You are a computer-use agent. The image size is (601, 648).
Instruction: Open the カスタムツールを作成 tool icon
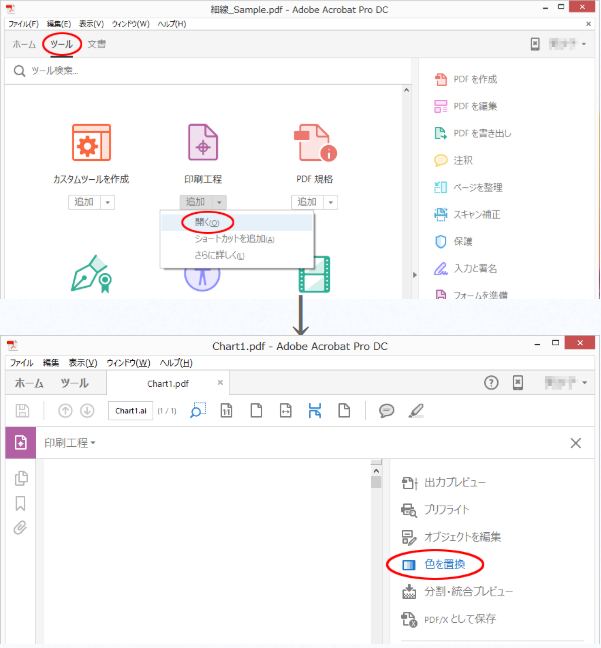91,143
